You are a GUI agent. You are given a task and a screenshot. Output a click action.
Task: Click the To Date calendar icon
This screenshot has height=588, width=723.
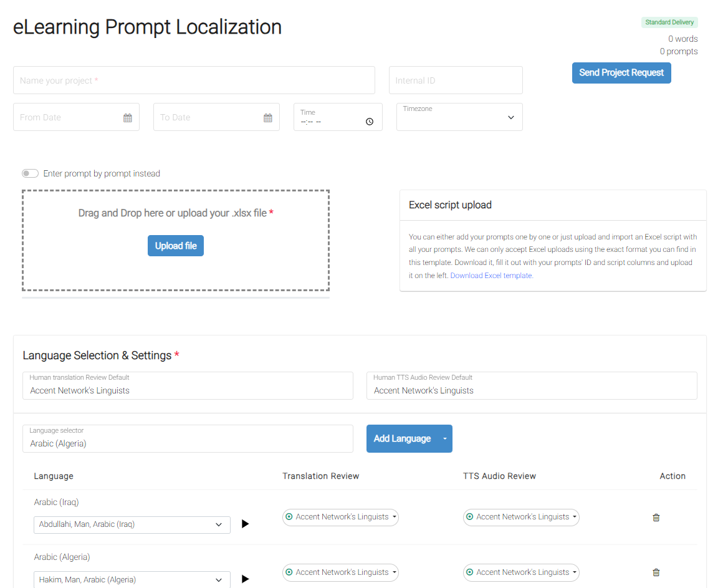click(x=267, y=118)
